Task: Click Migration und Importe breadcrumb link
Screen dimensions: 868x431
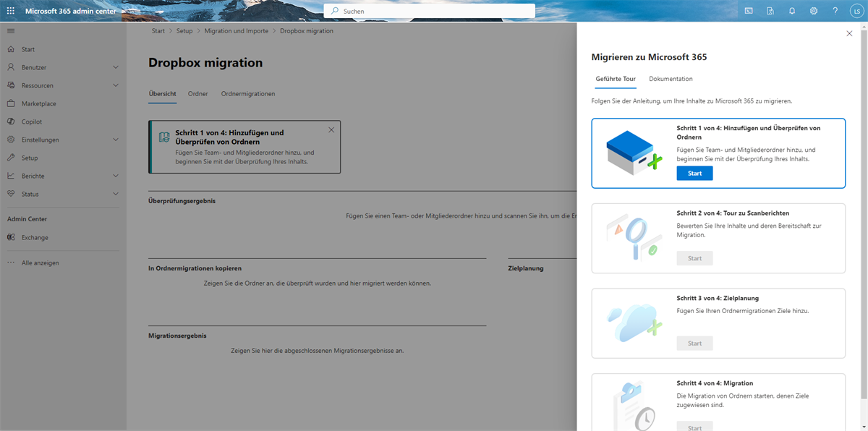Action: pos(237,31)
